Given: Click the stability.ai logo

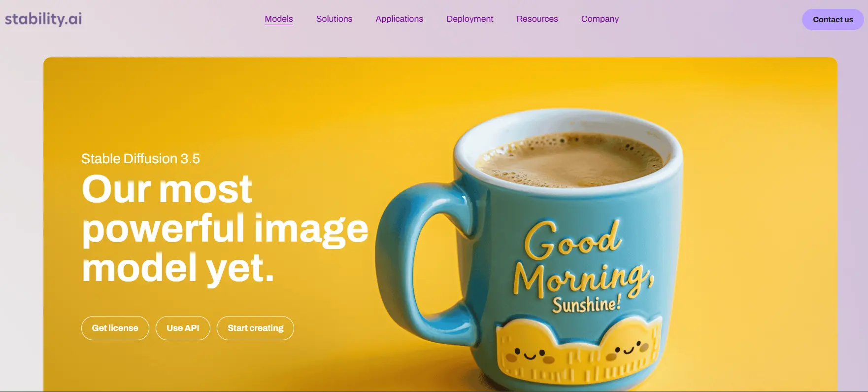Looking at the screenshot, I should 43,19.
